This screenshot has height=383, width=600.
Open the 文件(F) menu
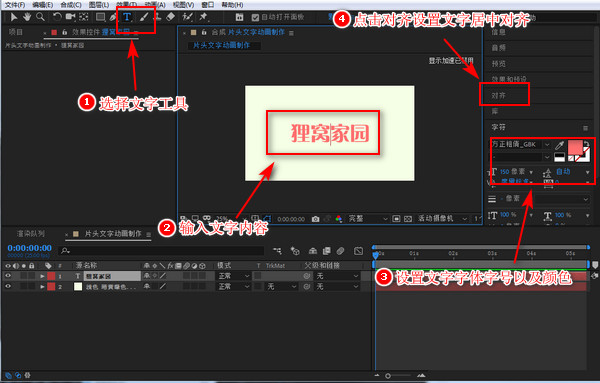click(x=15, y=5)
